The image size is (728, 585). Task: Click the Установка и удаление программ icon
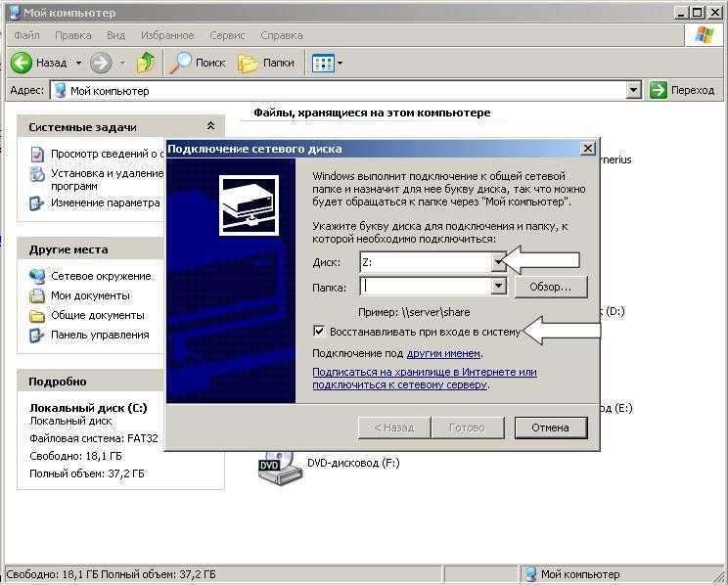pyautogui.click(x=37, y=174)
